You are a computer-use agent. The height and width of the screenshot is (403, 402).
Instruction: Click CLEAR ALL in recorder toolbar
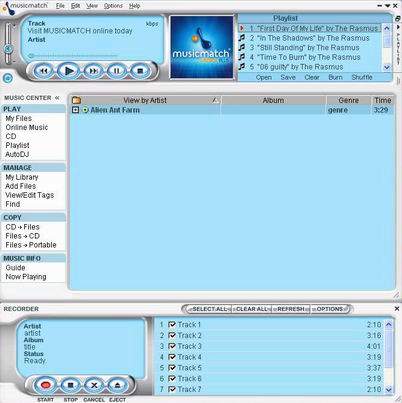(252, 309)
